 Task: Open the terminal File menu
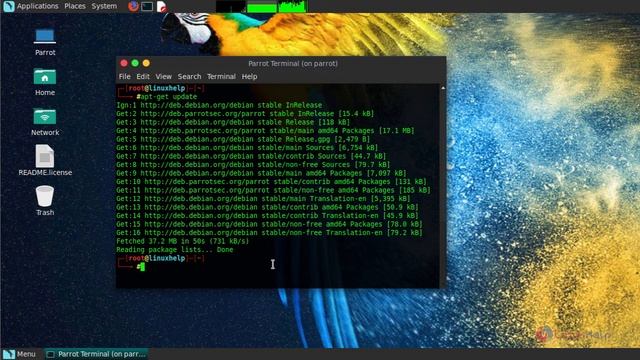pyautogui.click(x=124, y=76)
